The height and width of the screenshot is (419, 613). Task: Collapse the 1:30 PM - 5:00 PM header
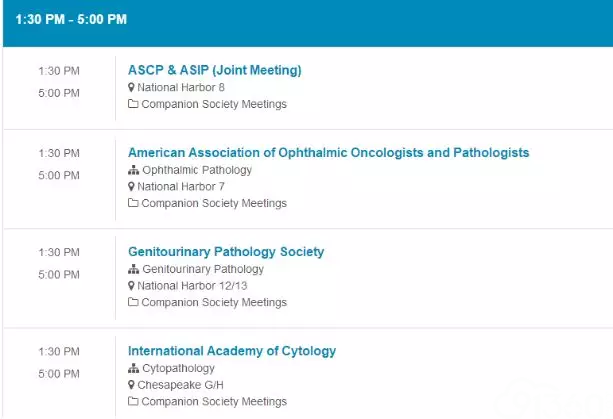click(x=308, y=22)
